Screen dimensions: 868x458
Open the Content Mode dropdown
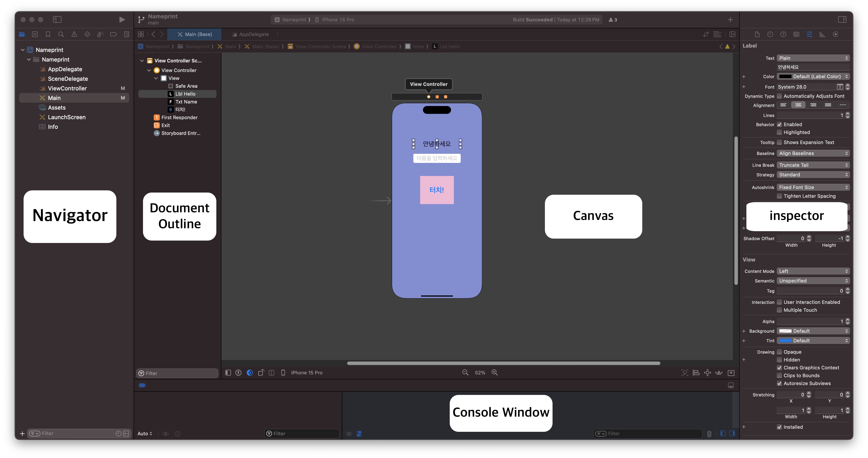(813, 271)
